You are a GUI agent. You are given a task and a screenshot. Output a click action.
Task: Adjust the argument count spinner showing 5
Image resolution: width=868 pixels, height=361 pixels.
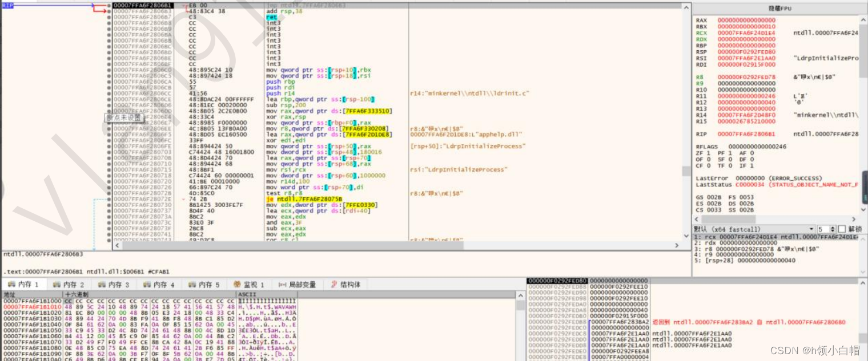pos(825,229)
